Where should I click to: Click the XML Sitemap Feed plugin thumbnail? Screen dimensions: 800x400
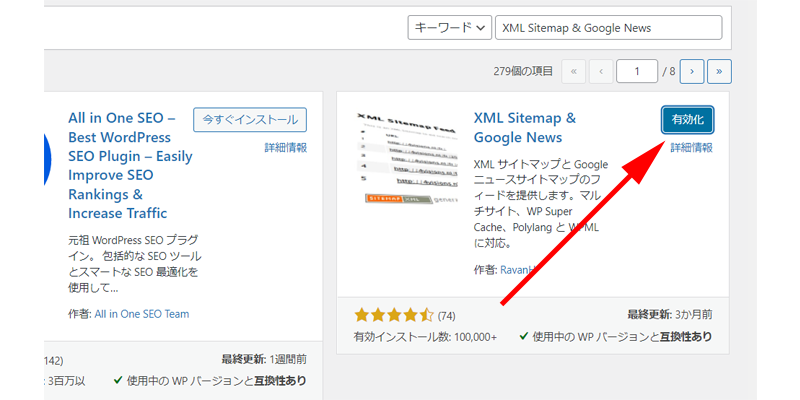tap(406, 158)
